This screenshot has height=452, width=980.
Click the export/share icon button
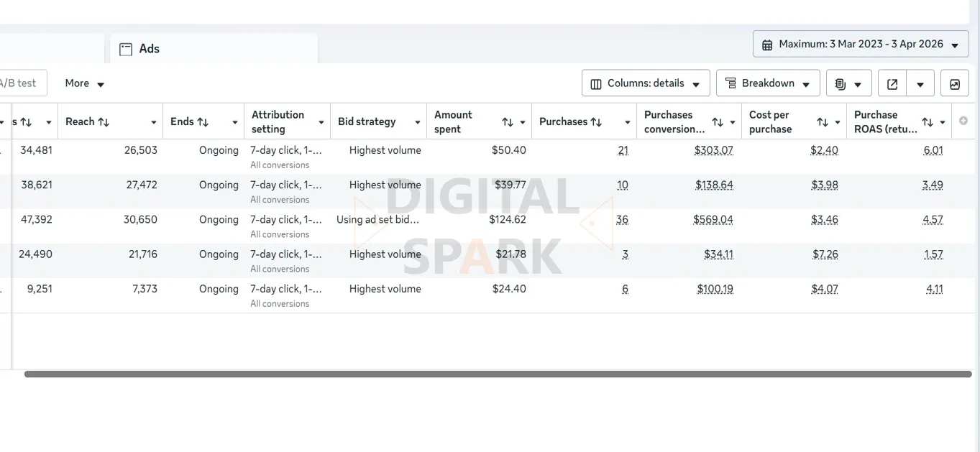892,83
